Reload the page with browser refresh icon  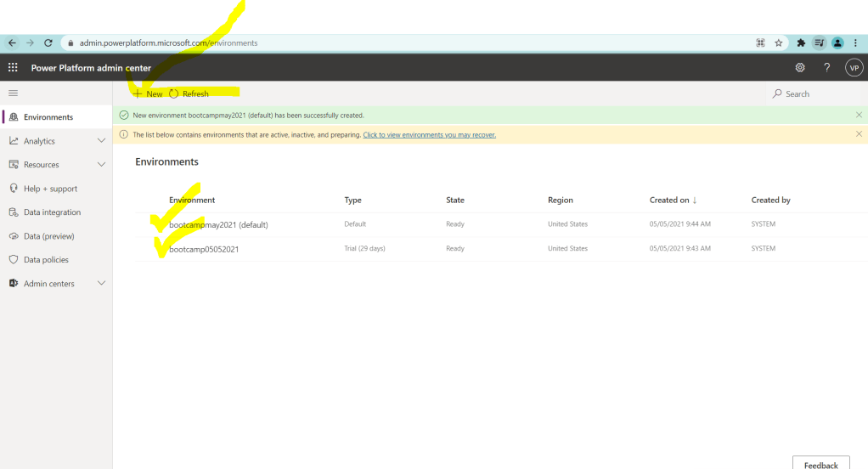(48, 42)
